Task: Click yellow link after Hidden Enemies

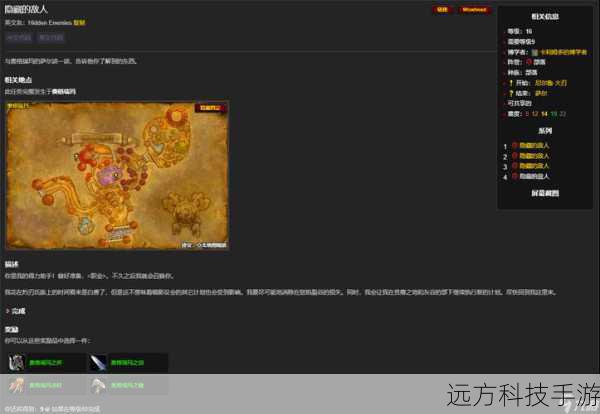Action: coord(79,23)
